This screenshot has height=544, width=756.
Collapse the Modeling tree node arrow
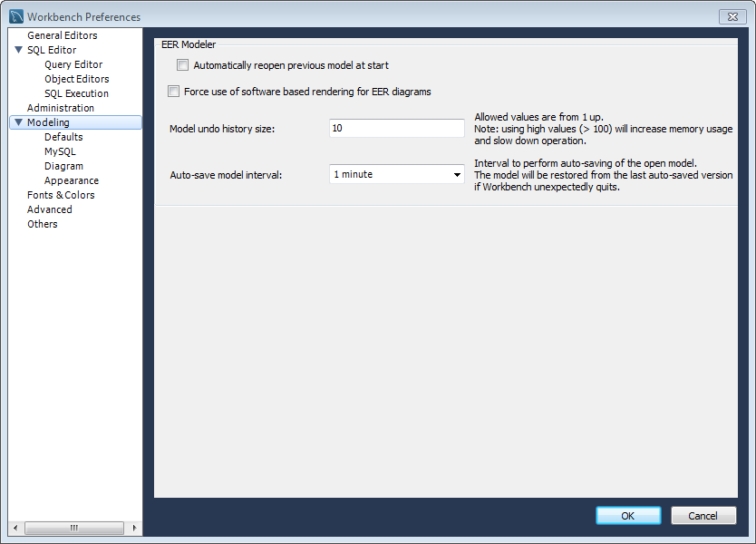point(19,122)
